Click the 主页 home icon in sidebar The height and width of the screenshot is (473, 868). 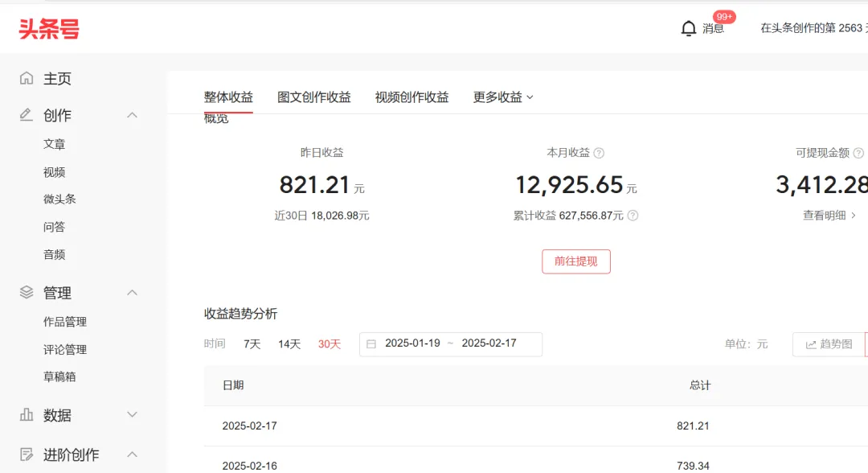pos(27,78)
